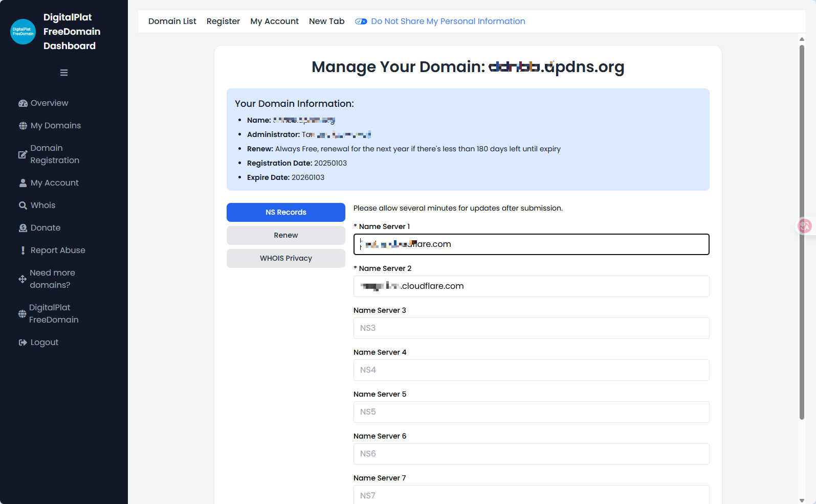Open the Domain List top menu item
Viewport: 816px width, 504px height.
pos(172,21)
